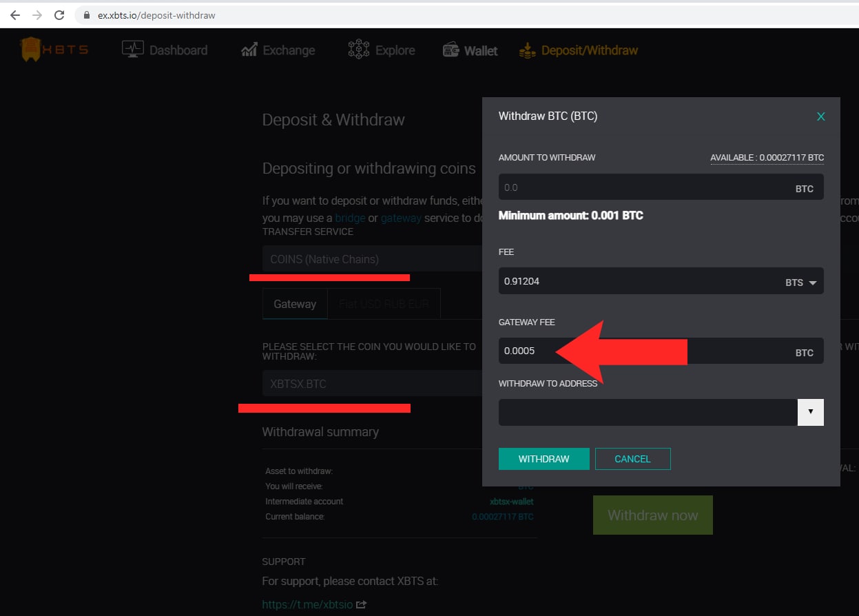The height and width of the screenshot is (616, 859).
Task: Click the bridge link
Action: (350, 218)
